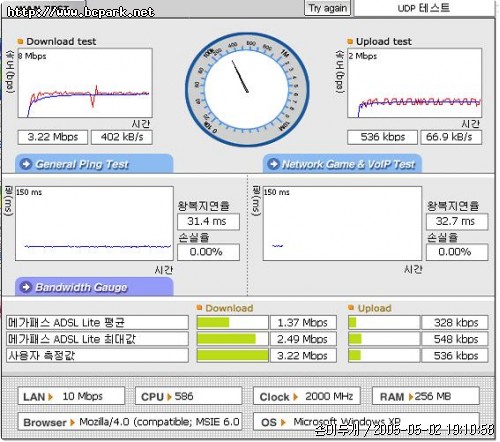
Task: Click the orange arrow next to Browser
Action: pyautogui.click(x=72, y=423)
